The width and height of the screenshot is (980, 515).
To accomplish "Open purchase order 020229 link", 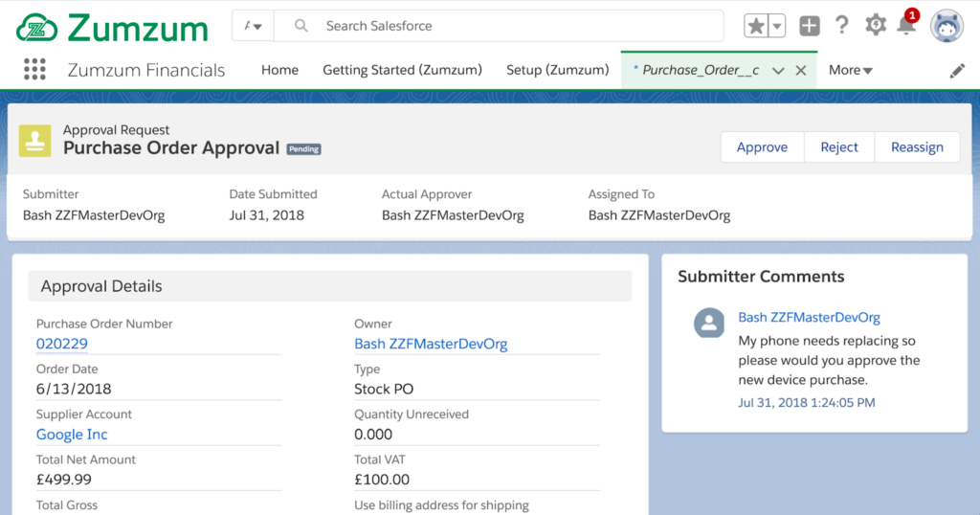I will point(62,344).
